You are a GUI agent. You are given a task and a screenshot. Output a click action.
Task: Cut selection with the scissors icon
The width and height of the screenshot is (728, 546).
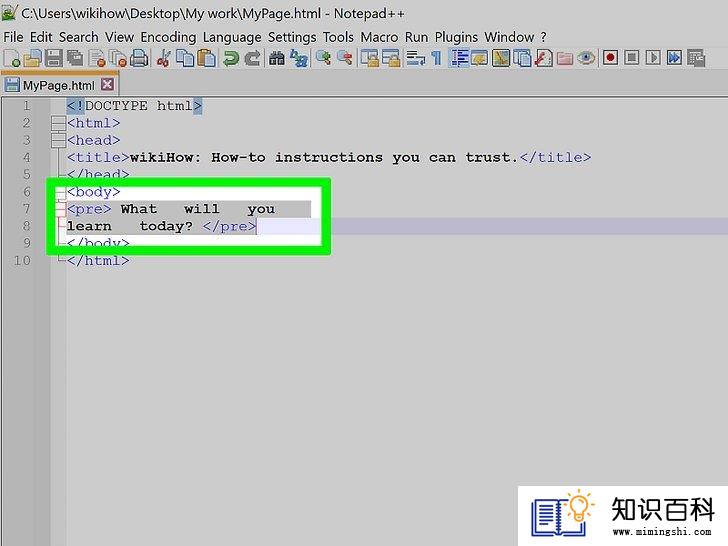click(163, 58)
